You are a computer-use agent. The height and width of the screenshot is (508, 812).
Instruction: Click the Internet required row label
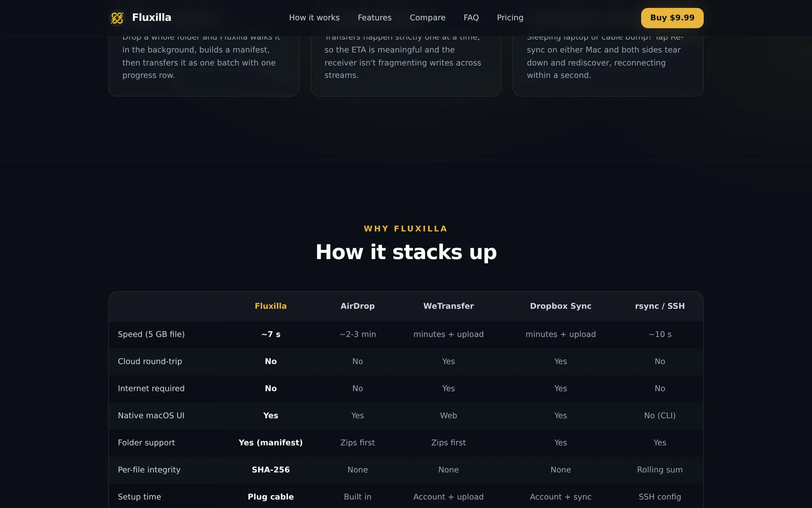coord(151,388)
